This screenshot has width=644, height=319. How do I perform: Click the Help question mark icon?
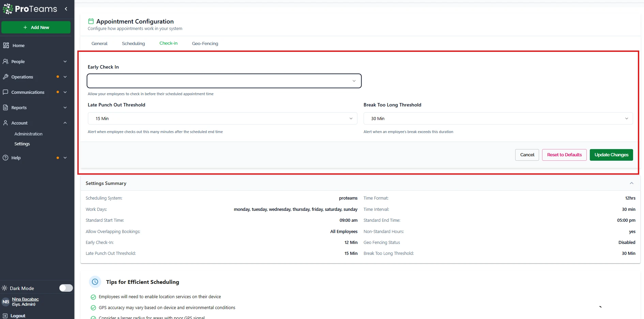pyautogui.click(x=5, y=158)
